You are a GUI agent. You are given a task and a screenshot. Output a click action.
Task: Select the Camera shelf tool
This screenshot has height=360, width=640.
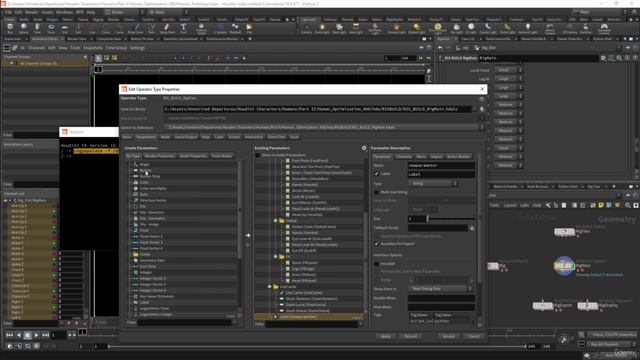(306, 28)
